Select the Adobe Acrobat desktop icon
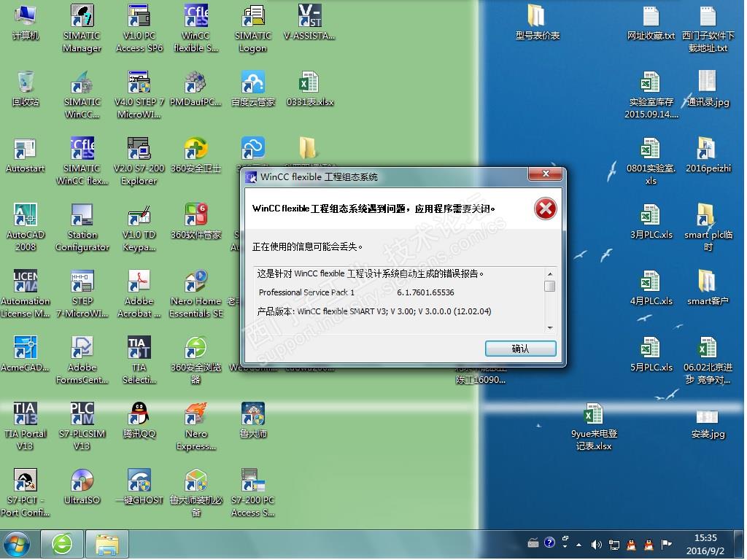Image resolution: width=747 pixels, height=560 pixels. tap(139, 294)
